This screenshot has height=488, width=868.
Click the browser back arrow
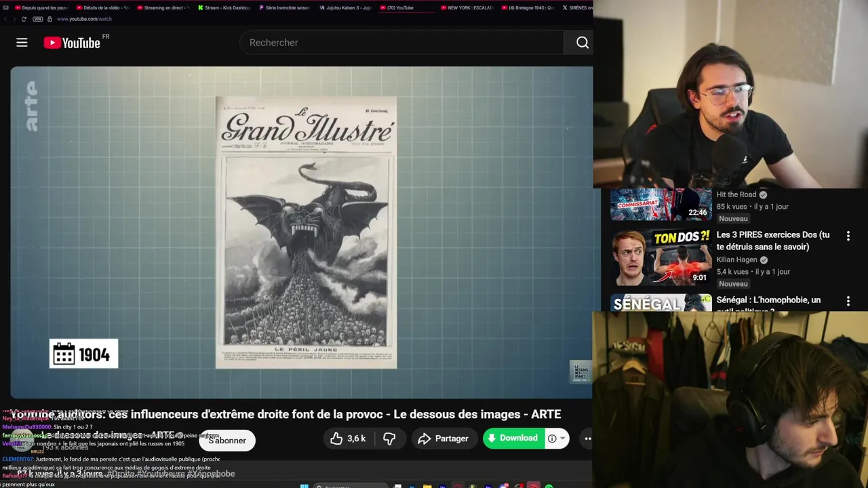click(x=5, y=19)
